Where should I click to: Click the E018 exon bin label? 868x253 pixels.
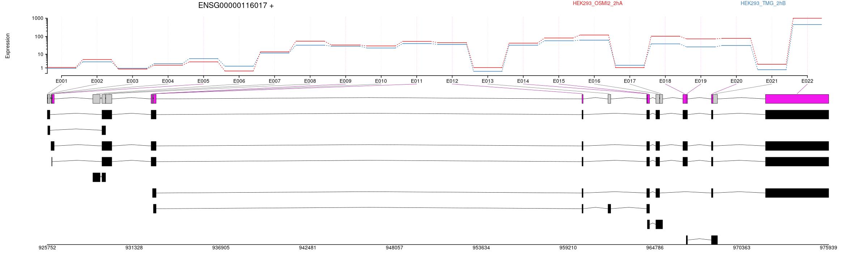(665, 81)
